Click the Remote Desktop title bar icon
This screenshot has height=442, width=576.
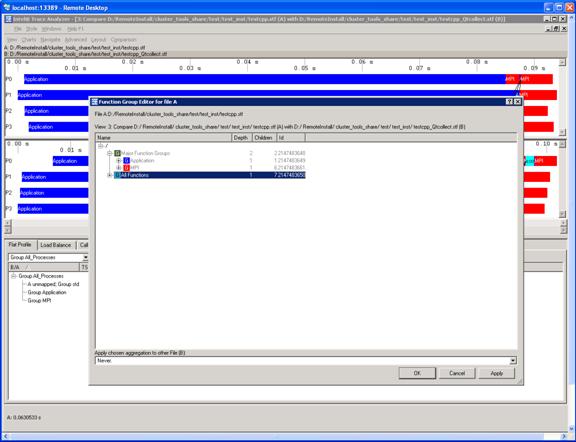tap(6, 8)
